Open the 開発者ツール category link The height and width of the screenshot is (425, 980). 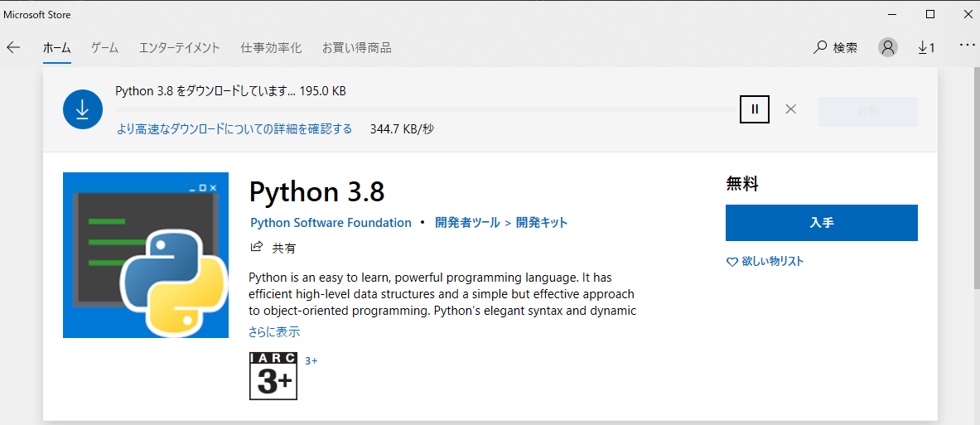click(467, 223)
